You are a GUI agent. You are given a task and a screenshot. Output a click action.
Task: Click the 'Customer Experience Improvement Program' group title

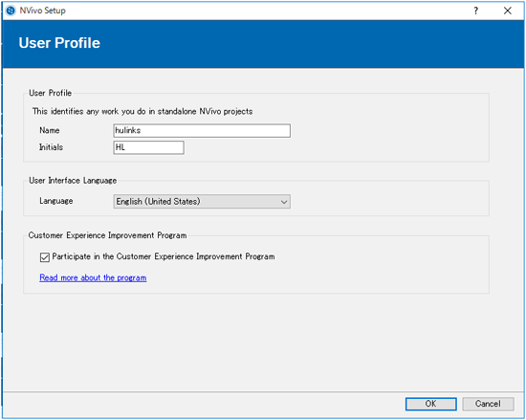coord(107,235)
